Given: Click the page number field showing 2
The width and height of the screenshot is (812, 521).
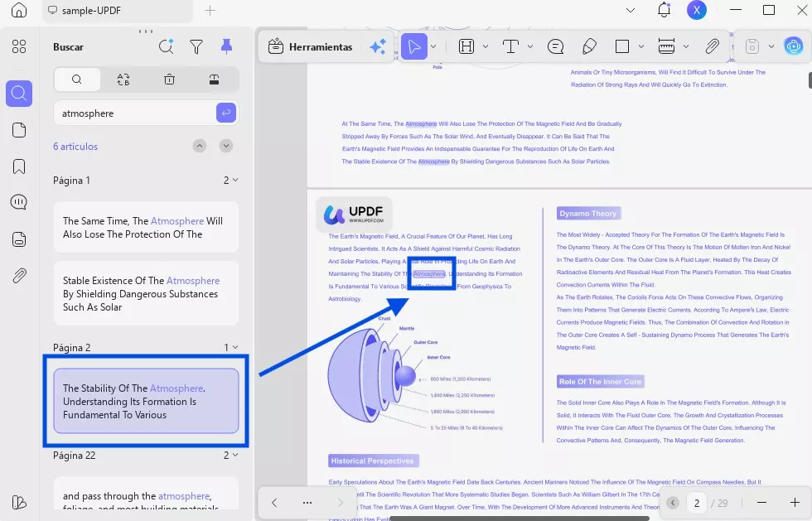Looking at the screenshot, I should tap(697, 503).
